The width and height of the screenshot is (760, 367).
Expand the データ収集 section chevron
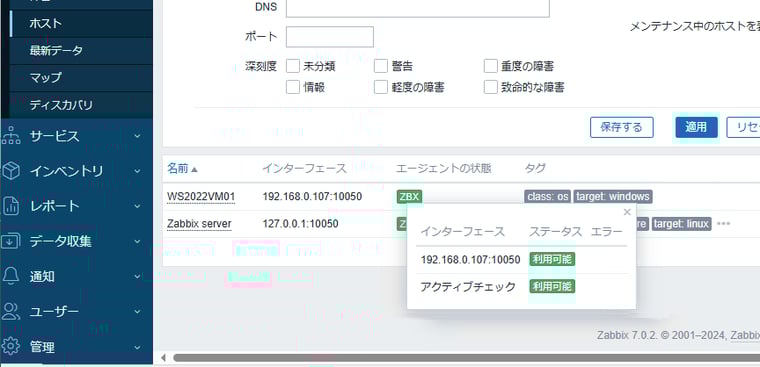tap(137, 241)
